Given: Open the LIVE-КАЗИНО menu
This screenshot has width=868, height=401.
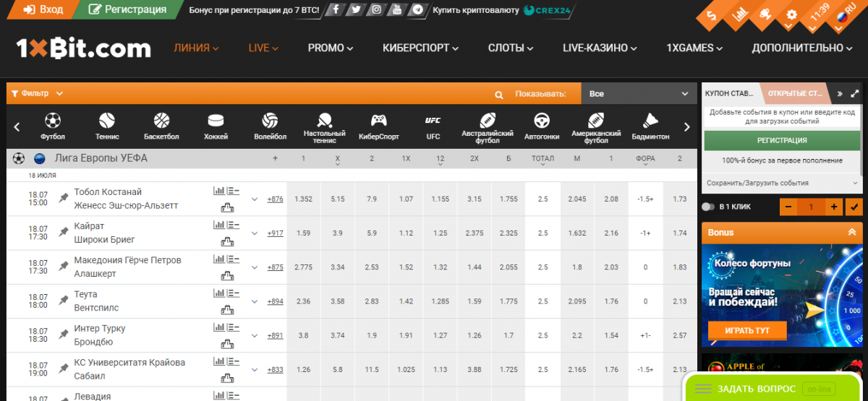Looking at the screenshot, I should [600, 48].
